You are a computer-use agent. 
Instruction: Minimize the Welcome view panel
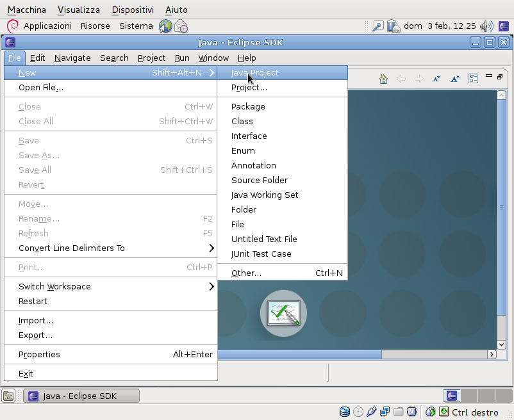489,76
